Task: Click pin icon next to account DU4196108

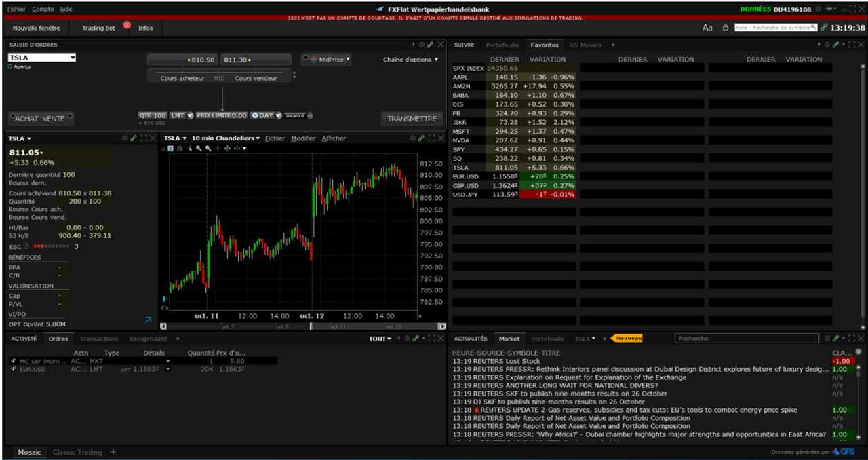Action: coord(828,9)
